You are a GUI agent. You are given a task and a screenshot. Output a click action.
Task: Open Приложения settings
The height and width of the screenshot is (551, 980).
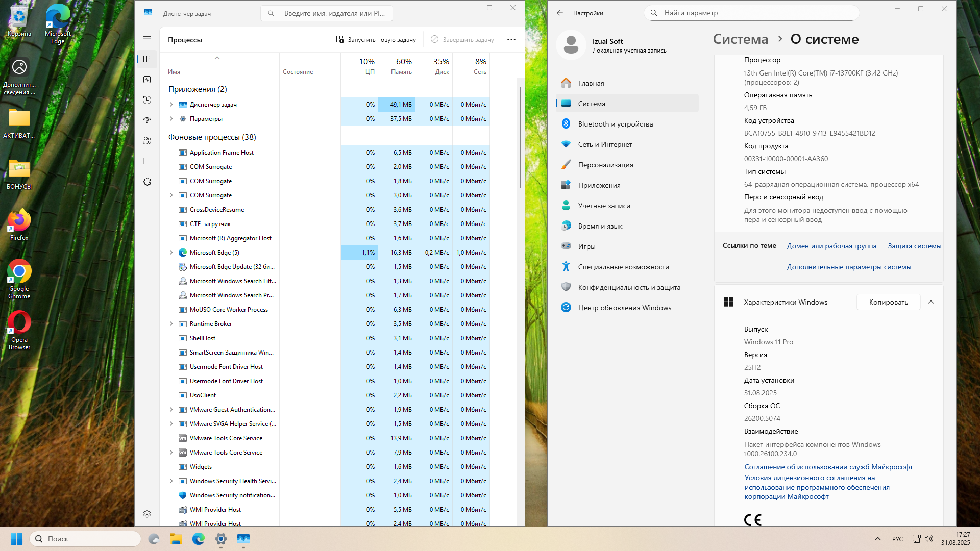(627, 185)
